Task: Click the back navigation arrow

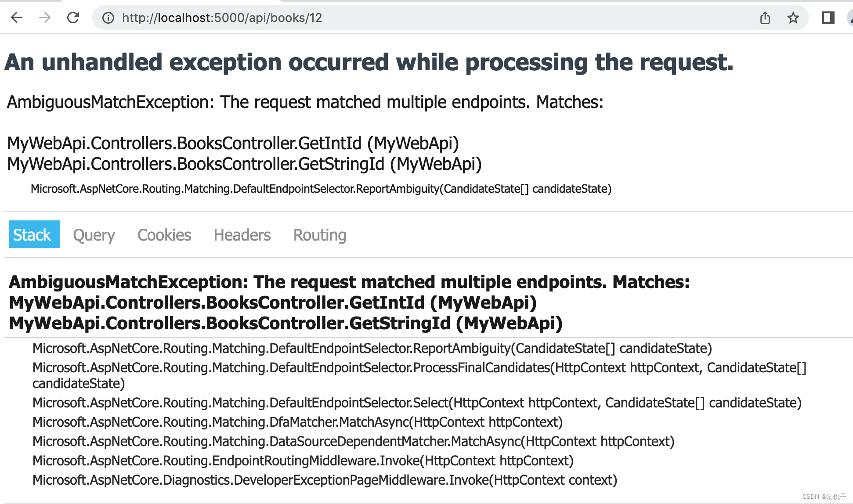Action: (x=17, y=18)
